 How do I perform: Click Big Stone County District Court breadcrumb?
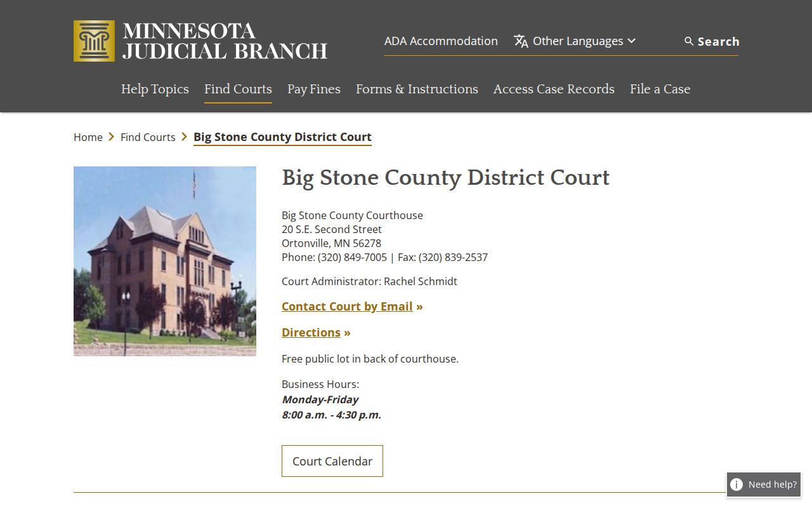[282, 137]
